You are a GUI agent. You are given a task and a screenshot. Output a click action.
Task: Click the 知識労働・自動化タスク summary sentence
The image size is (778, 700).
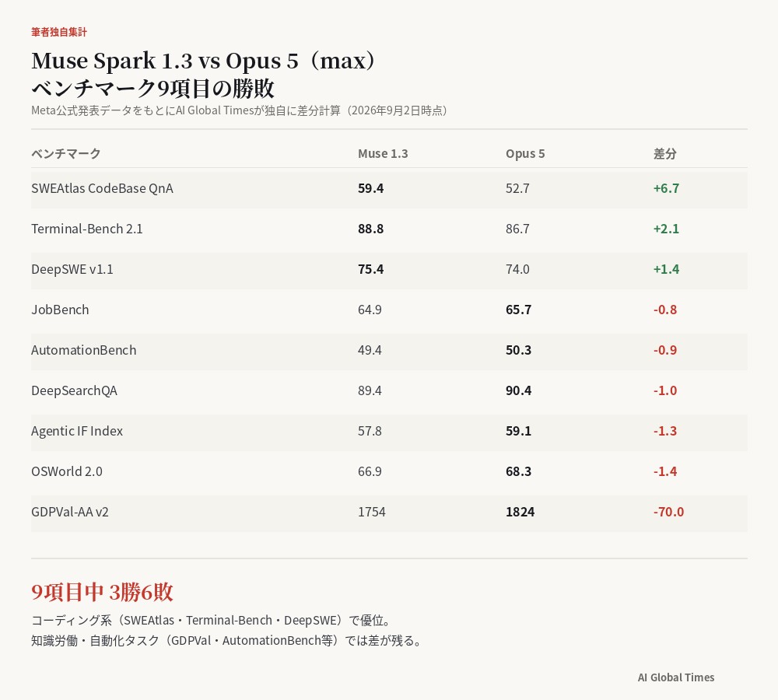pos(227,641)
